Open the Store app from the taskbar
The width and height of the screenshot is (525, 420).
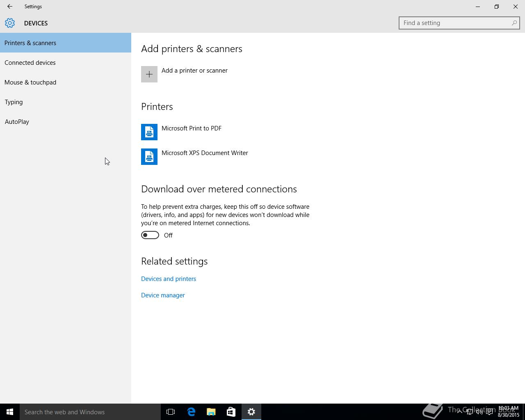click(231, 412)
